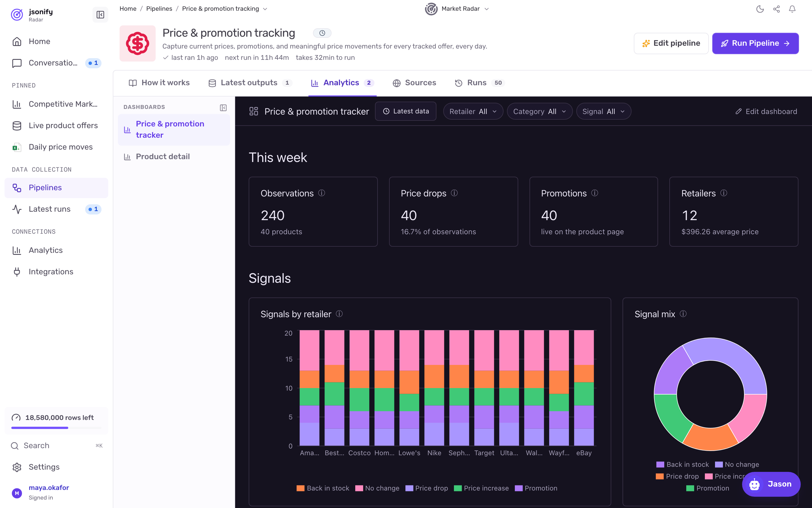The width and height of the screenshot is (812, 508).
Task: Open Integrations in the sidebar
Action: [x=56, y=271]
